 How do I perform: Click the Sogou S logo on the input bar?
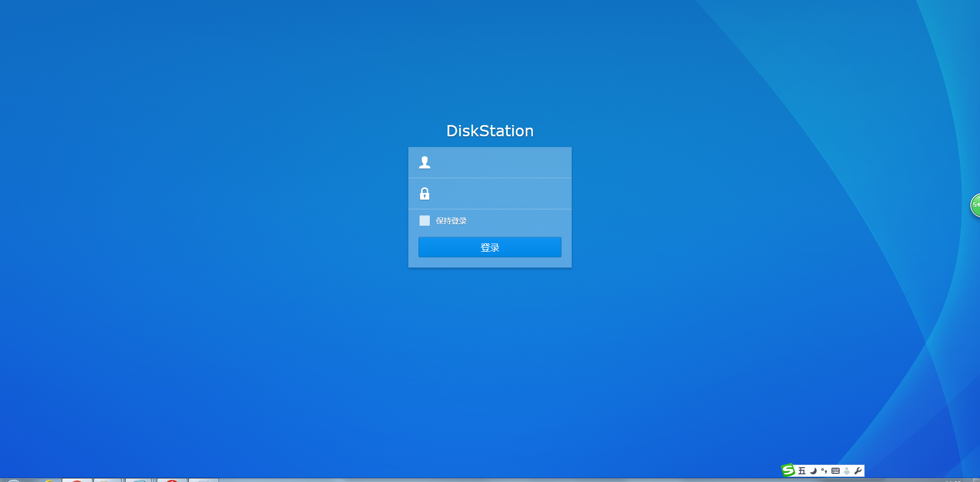[789, 470]
